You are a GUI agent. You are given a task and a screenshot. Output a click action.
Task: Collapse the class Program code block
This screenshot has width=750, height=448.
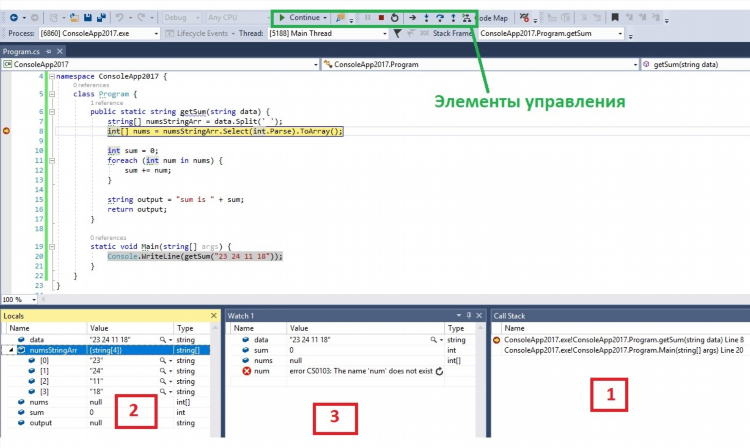pos(52,94)
